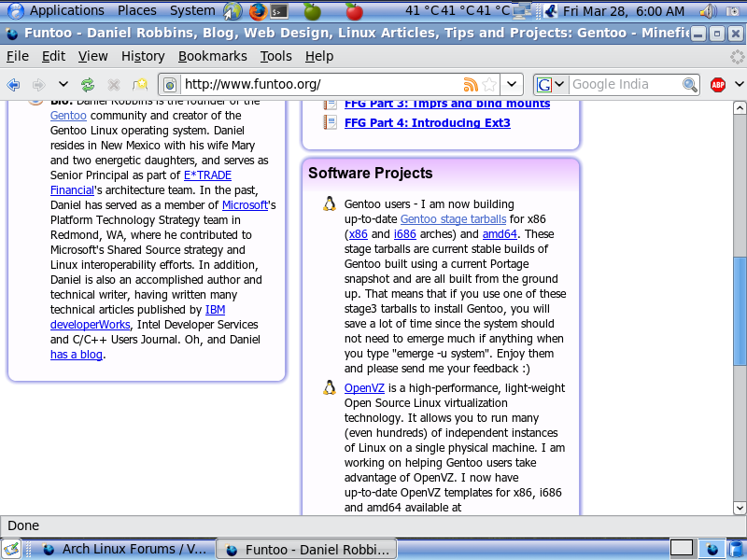Screen dimensions: 747x560
Task: Open the View menu
Action: (x=92, y=56)
